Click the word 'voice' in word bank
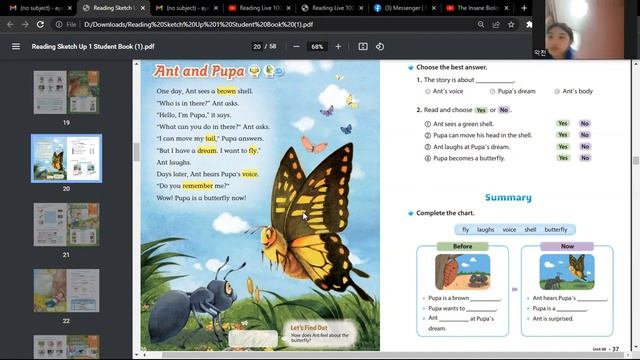The image size is (640, 360). tap(509, 230)
